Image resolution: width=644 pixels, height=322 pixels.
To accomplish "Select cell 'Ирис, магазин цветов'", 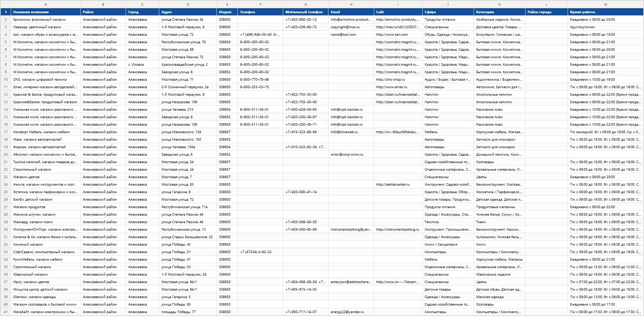I will pos(46,282).
